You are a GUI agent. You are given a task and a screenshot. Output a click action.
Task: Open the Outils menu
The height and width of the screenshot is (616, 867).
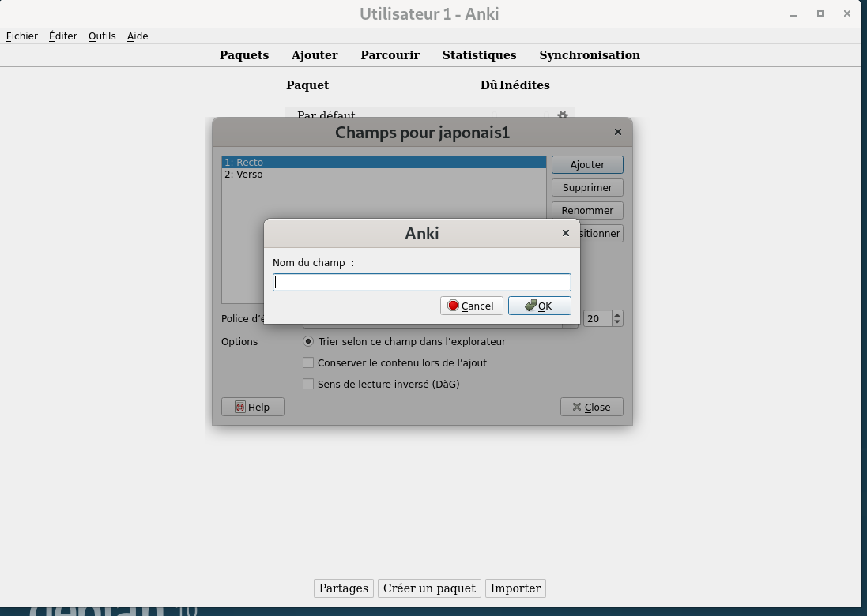(x=102, y=36)
